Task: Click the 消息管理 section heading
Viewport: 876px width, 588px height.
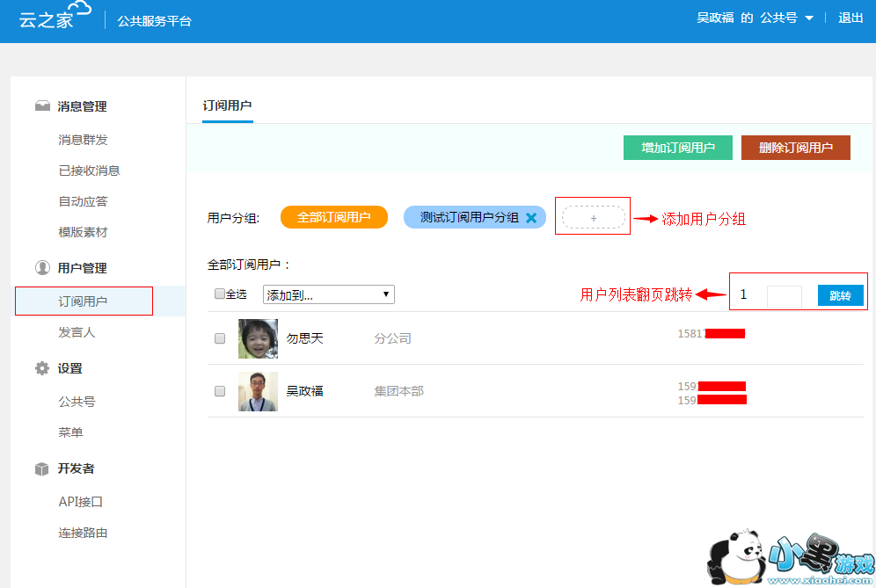Action: [x=82, y=106]
